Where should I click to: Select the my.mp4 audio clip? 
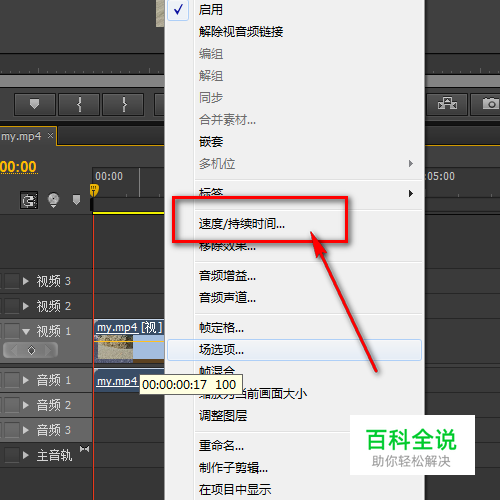(x=117, y=380)
